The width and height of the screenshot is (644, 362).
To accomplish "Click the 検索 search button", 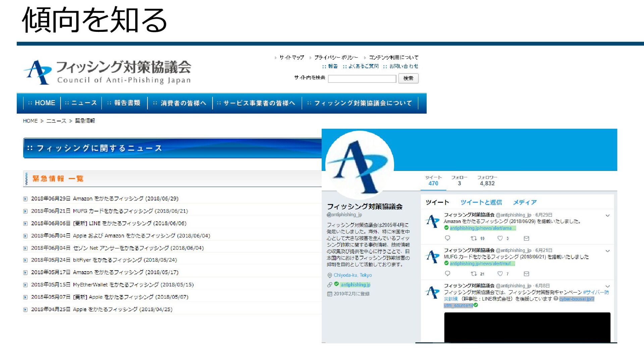I will (408, 78).
